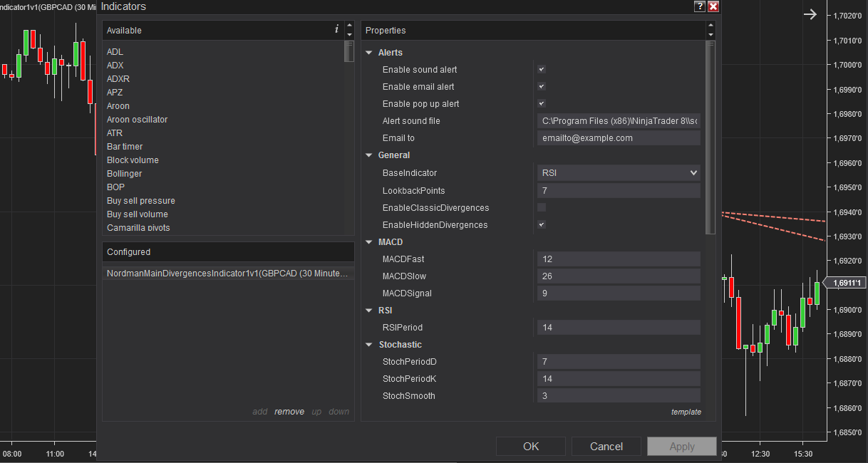Viewport: 868px width, 463px height.
Task: Collapse the Stochastic section
Action: click(369, 345)
